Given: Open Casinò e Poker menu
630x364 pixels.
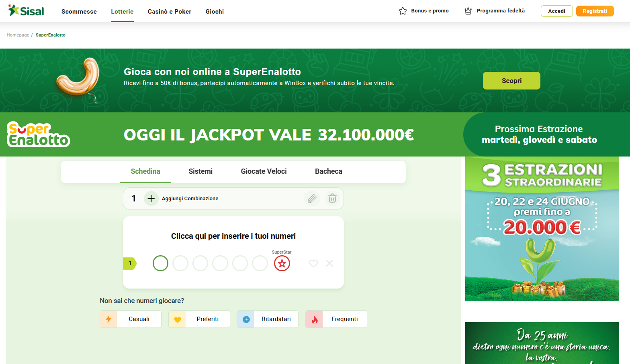Looking at the screenshot, I should tap(170, 12).
